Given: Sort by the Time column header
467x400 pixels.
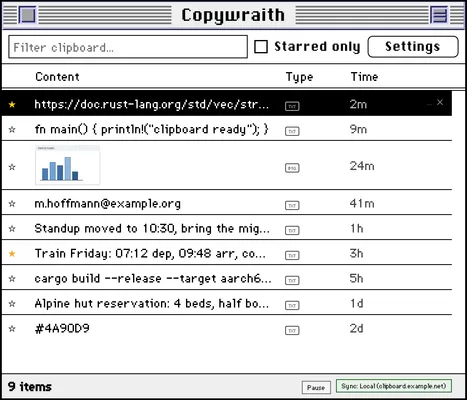Looking at the screenshot, I should (364, 77).
